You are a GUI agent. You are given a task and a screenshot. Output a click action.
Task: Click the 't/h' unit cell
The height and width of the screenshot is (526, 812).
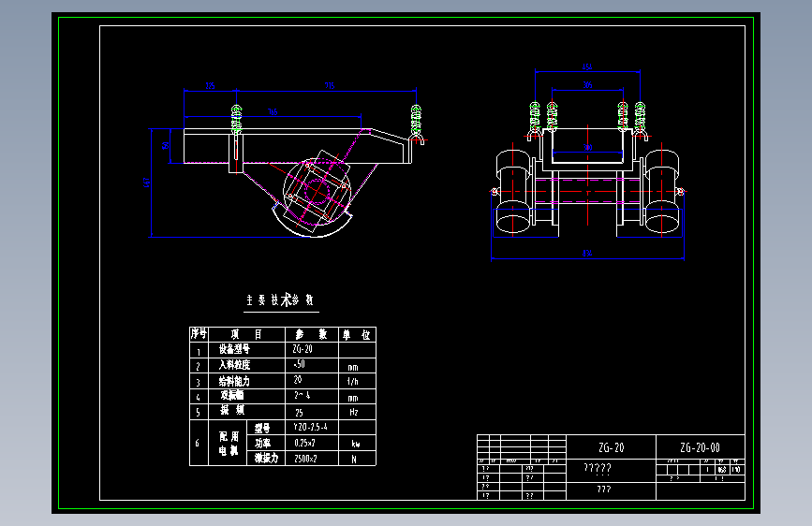coord(353,382)
